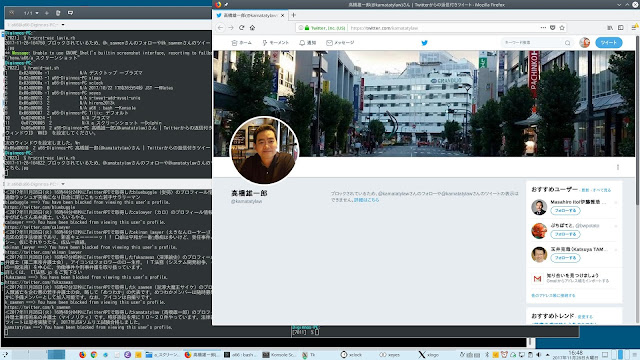Image resolution: width=640 pixels, height=360 pixels.
Task: Click the Firefox window pin icon in titlebar
Action: pos(226,4)
